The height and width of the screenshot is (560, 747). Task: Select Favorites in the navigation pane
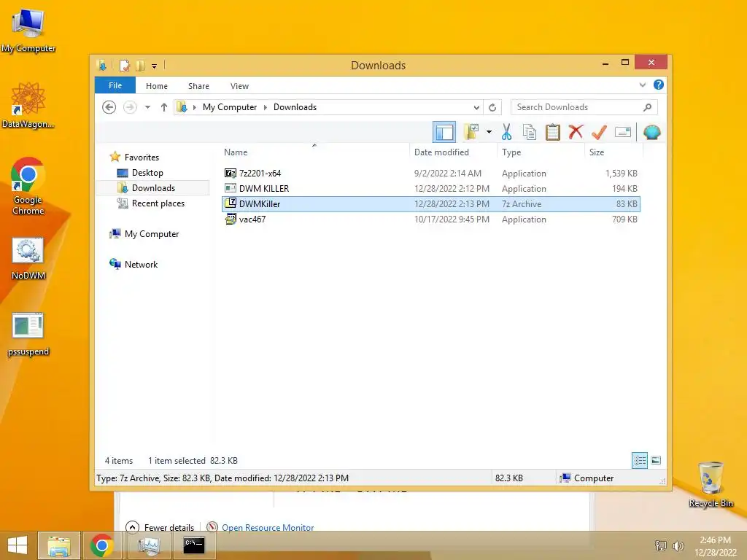click(x=142, y=157)
